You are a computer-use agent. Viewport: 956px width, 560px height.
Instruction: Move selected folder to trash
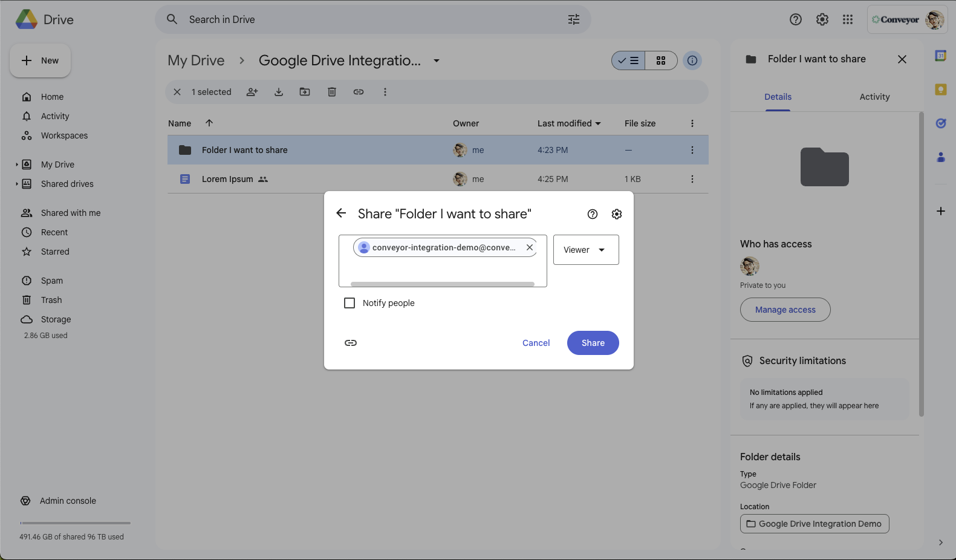[332, 92]
